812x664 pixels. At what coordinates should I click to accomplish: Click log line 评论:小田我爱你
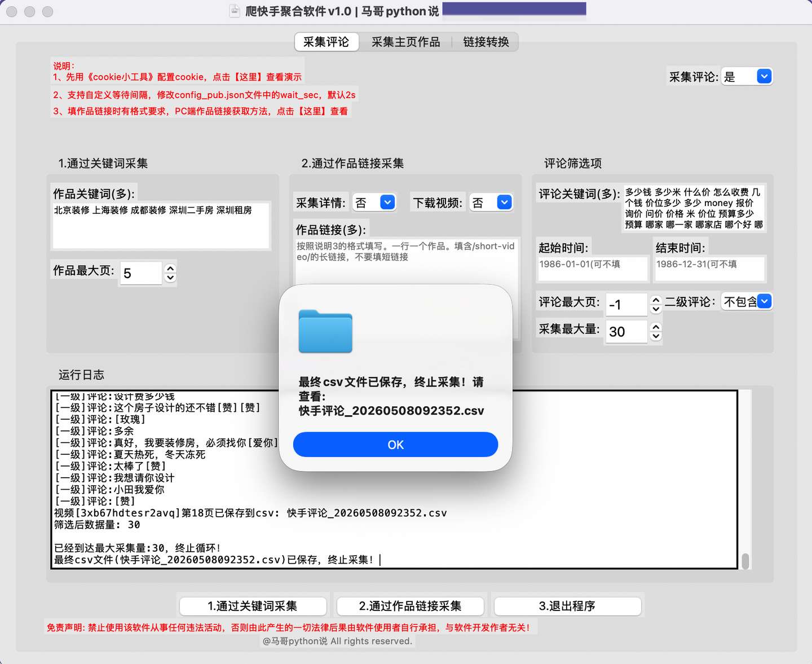click(109, 490)
